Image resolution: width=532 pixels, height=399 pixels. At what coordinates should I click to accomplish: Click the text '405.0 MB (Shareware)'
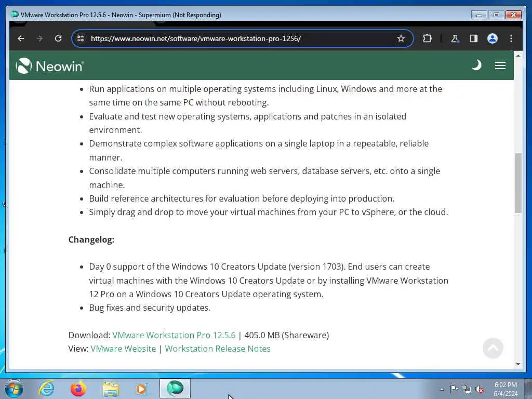coord(287,335)
